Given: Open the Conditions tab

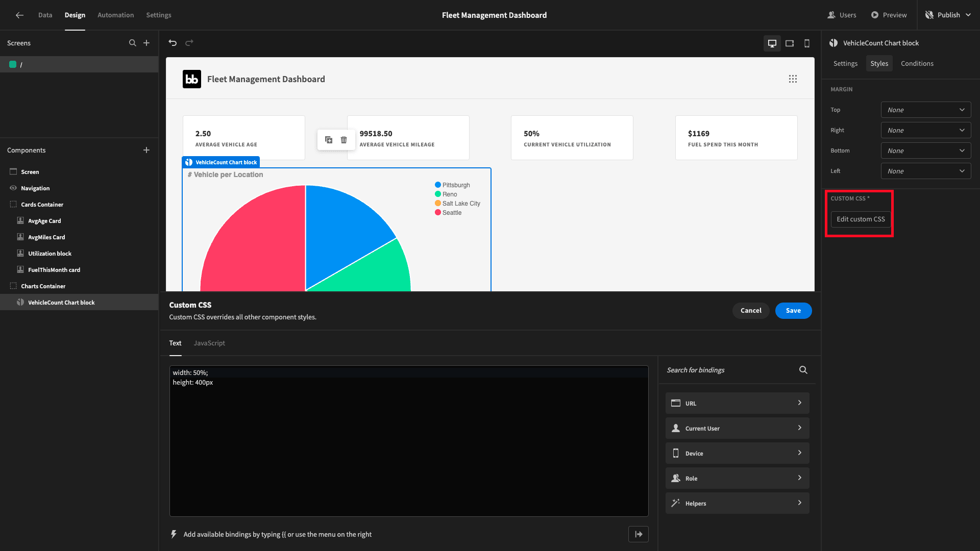Looking at the screenshot, I should tap(917, 63).
